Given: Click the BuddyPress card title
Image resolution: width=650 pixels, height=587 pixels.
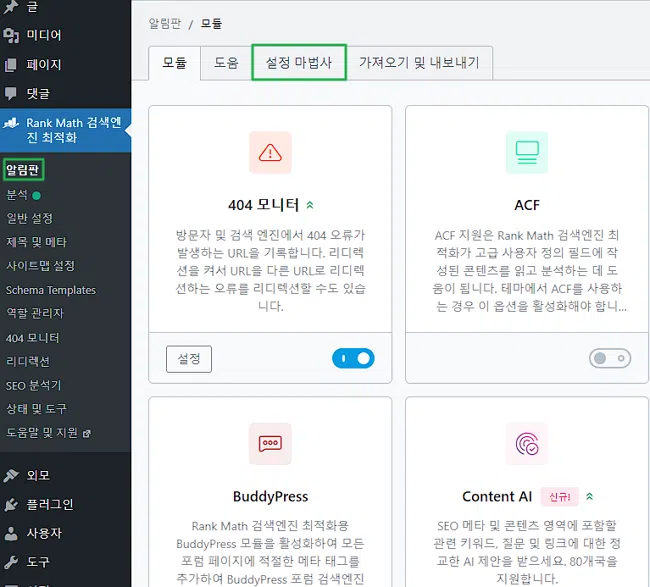Looking at the screenshot, I should tap(270, 496).
